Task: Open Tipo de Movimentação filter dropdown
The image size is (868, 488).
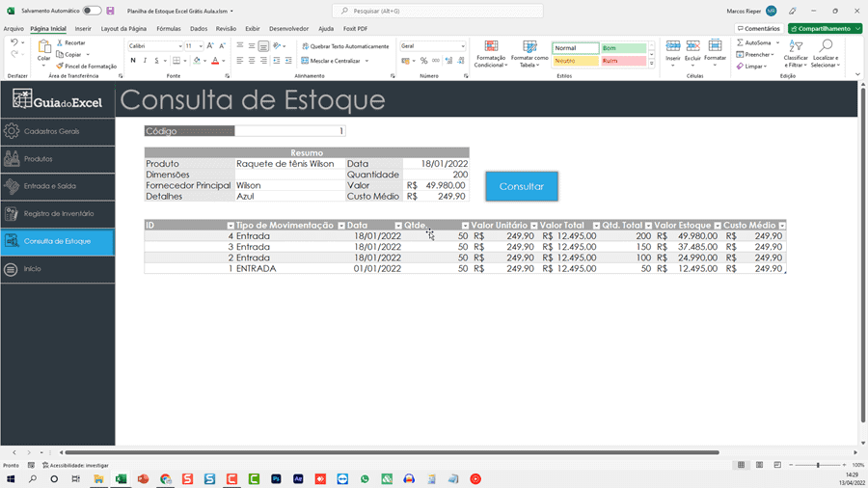Action: pos(341,226)
